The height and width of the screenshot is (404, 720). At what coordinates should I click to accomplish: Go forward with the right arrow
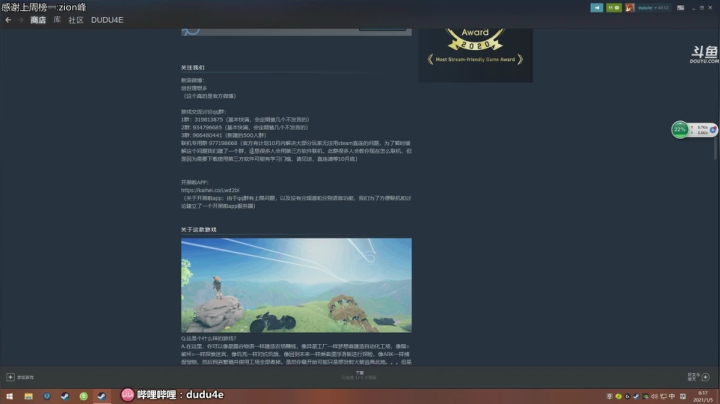(x=20, y=20)
